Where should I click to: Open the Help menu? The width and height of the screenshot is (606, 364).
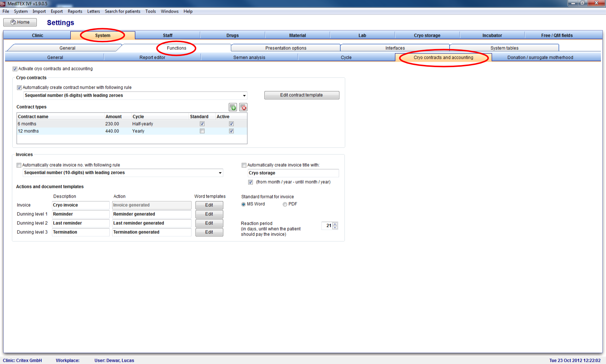click(x=188, y=12)
